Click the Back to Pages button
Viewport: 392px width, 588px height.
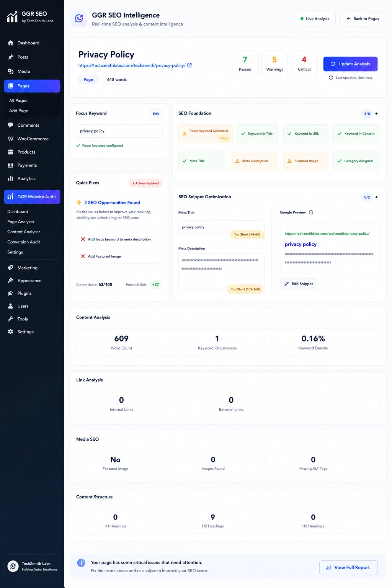tap(363, 19)
